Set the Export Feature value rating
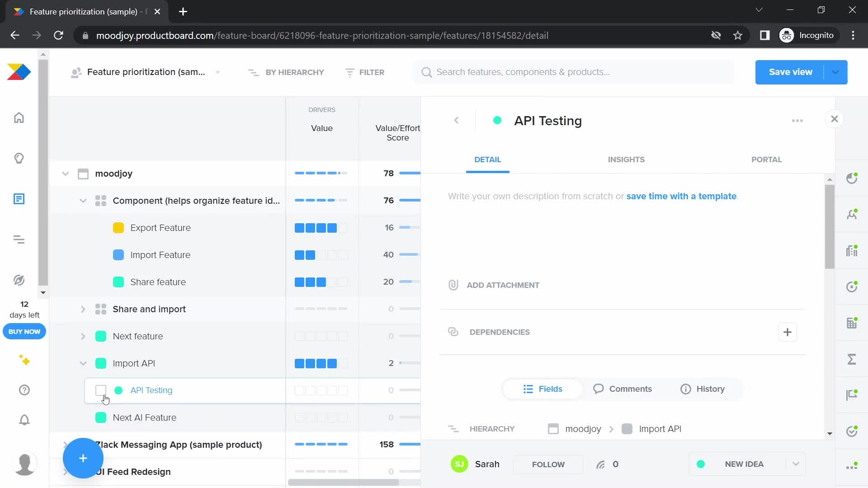Screen dimensions: 868x488 [x=321, y=228]
